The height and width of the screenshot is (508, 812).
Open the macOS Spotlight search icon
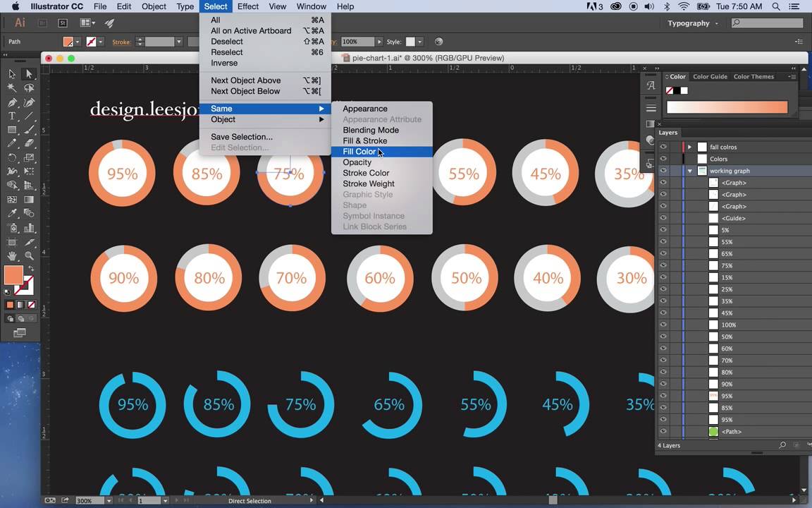point(776,7)
